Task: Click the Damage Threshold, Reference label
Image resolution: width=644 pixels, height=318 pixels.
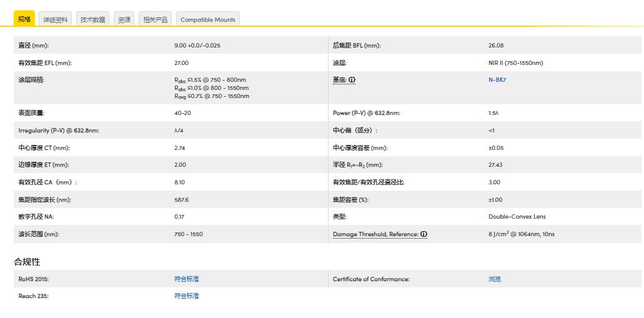Action: 375,234
